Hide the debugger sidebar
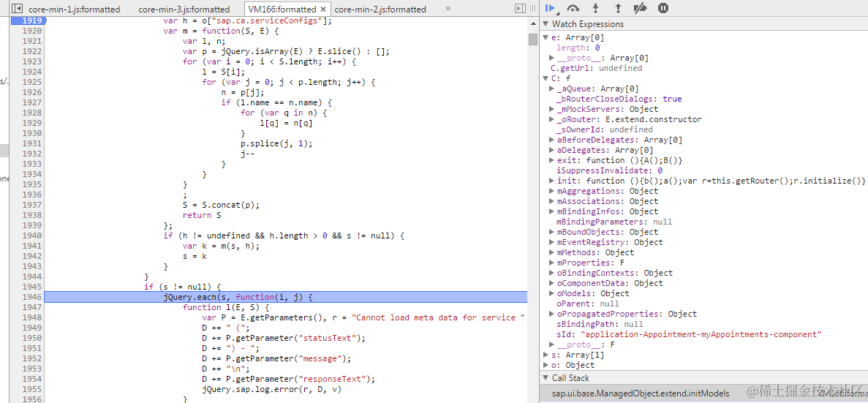The height and width of the screenshot is (403, 868). (519, 9)
